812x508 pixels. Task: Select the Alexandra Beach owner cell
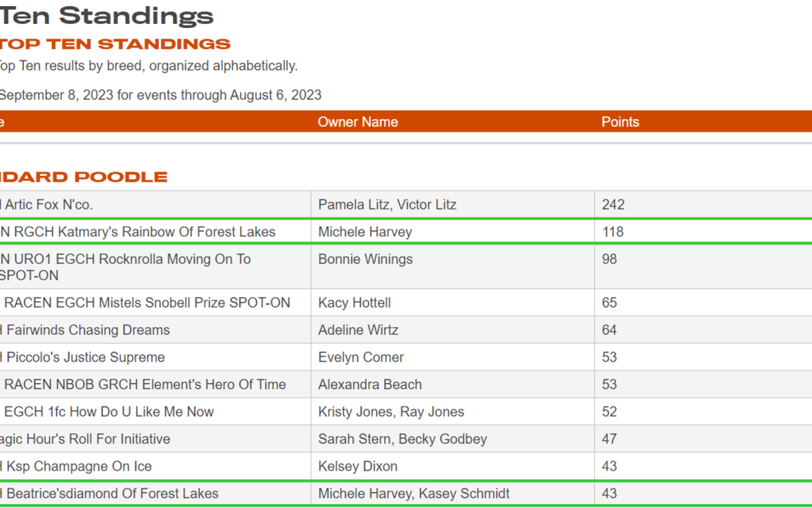pyautogui.click(x=370, y=384)
